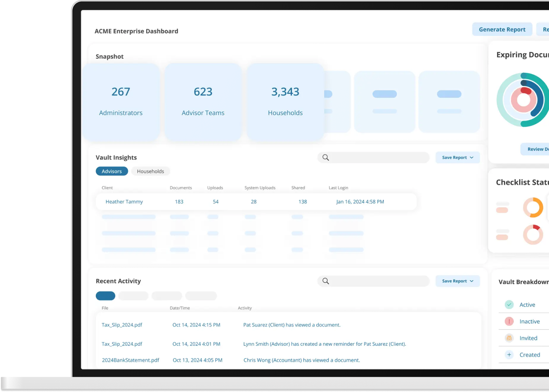Click the orange Invited envelope icon
This screenshot has height=392, width=549.
point(509,338)
